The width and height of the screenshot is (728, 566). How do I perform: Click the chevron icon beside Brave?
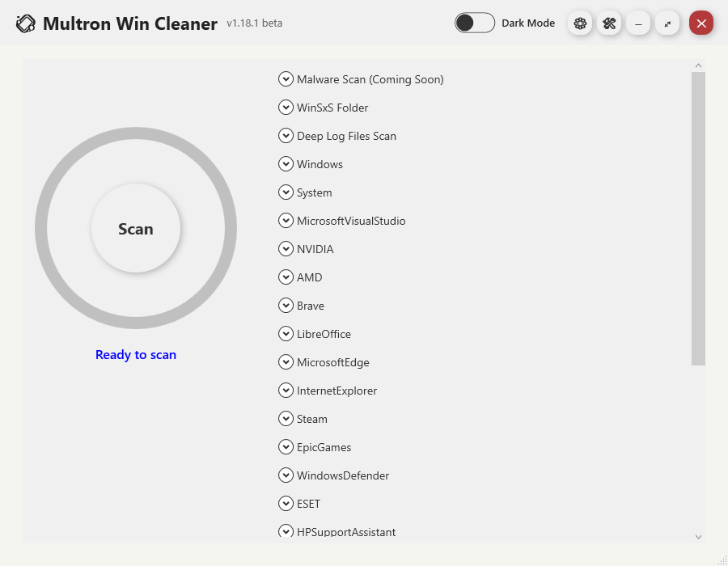click(x=286, y=306)
